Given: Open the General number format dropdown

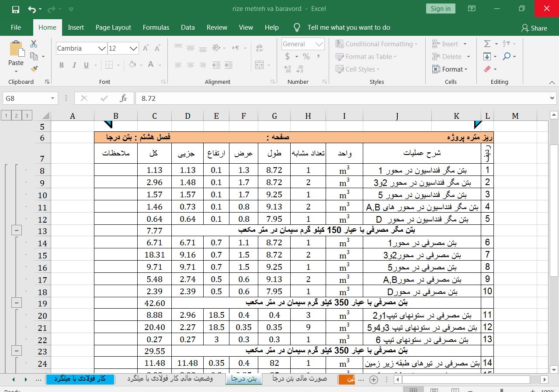Looking at the screenshot, I should 319,44.
